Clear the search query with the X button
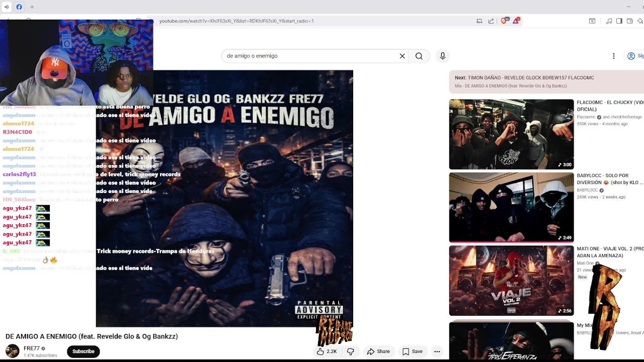 (x=403, y=56)
